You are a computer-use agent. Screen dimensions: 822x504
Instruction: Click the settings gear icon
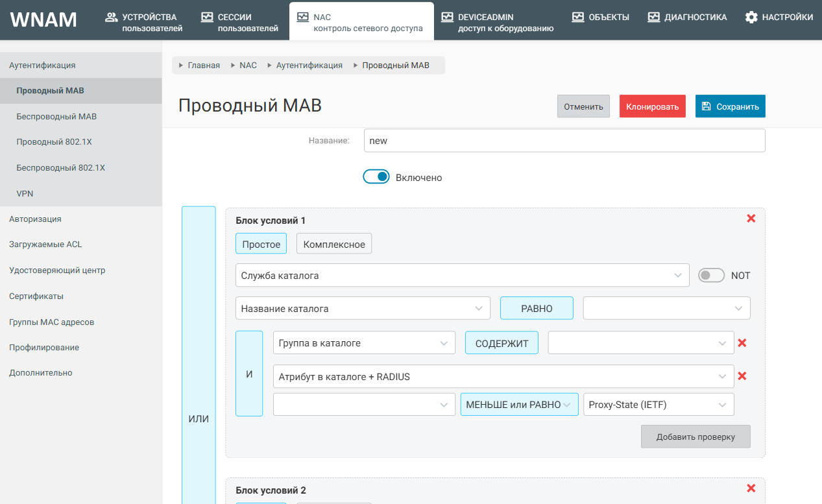[x=751, y=18]
